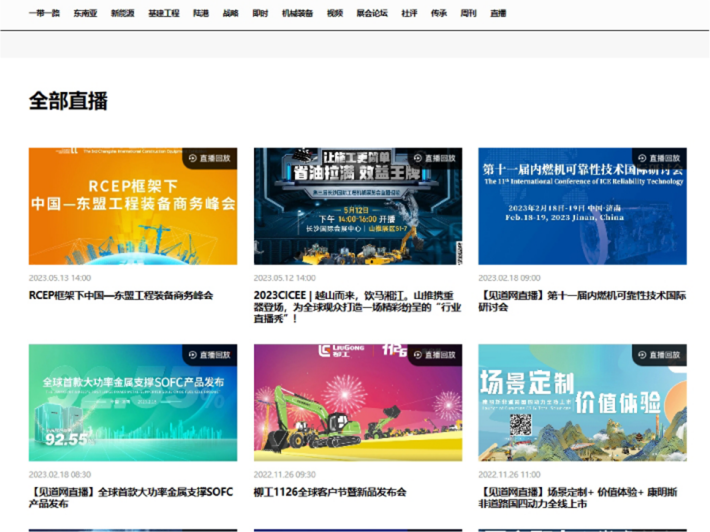The width and height of the screenshot is (710, 532).
Task: Click replay badge on LiuGong excavator thumbnail
Action: click(x=434, y=354)
